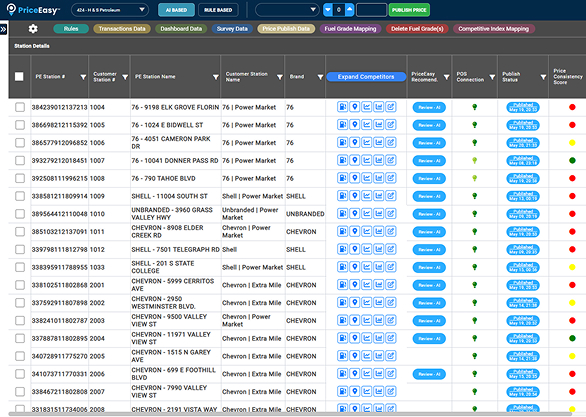Click the Publish Price button
Viewport: 586px width, 417px height.
click(409, 10)
